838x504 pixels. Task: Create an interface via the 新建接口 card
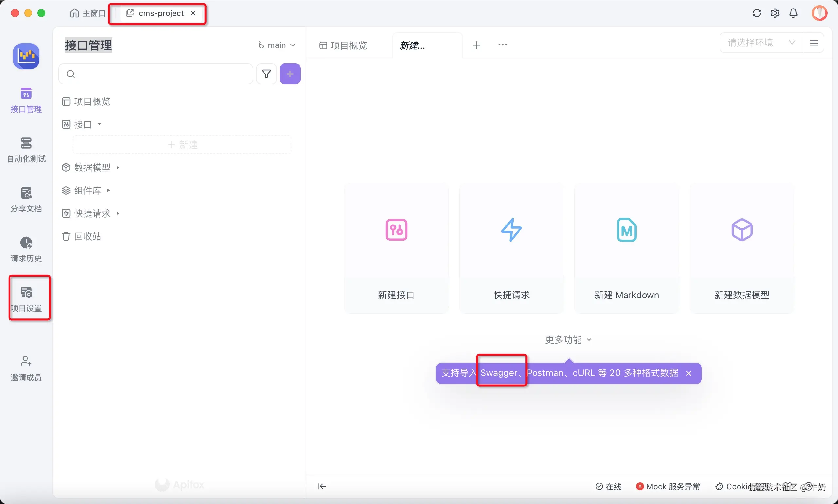tap(396, 247)
